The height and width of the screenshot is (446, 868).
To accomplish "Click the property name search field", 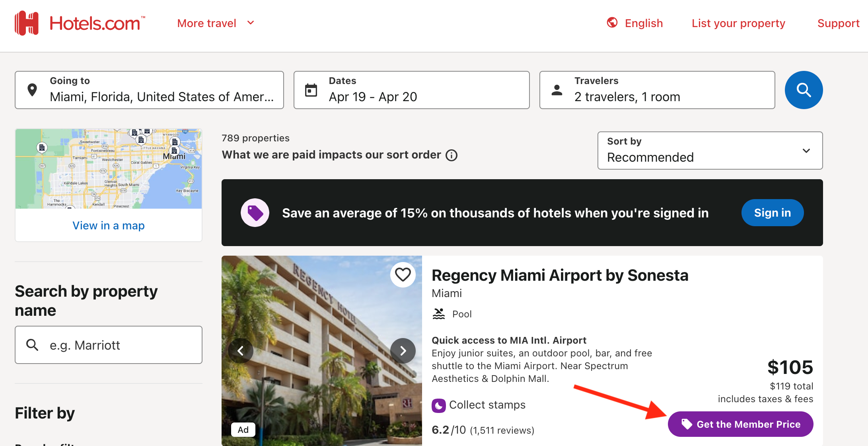I will (x=109, y=345).
